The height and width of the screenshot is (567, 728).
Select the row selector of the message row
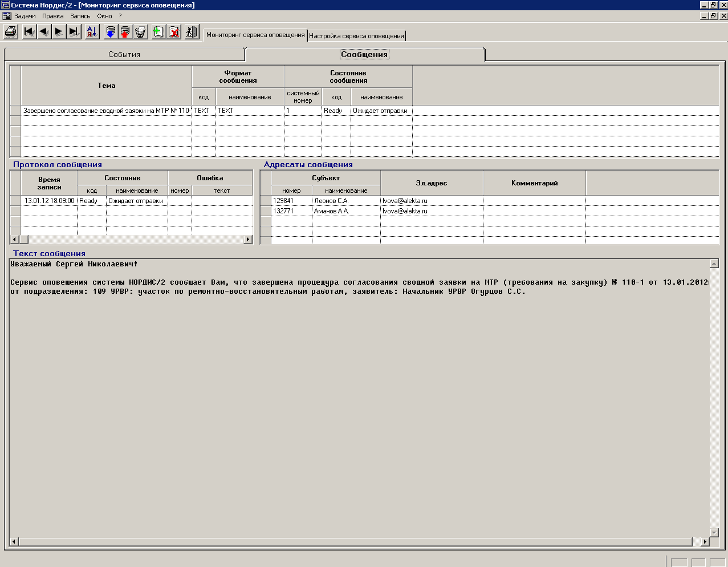(15, 111)
